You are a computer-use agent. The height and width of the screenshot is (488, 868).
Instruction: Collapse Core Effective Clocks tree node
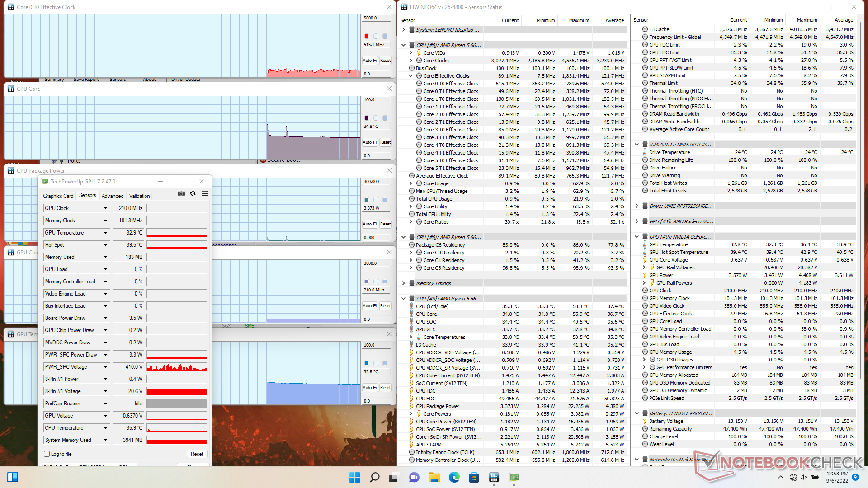point(410,76)
